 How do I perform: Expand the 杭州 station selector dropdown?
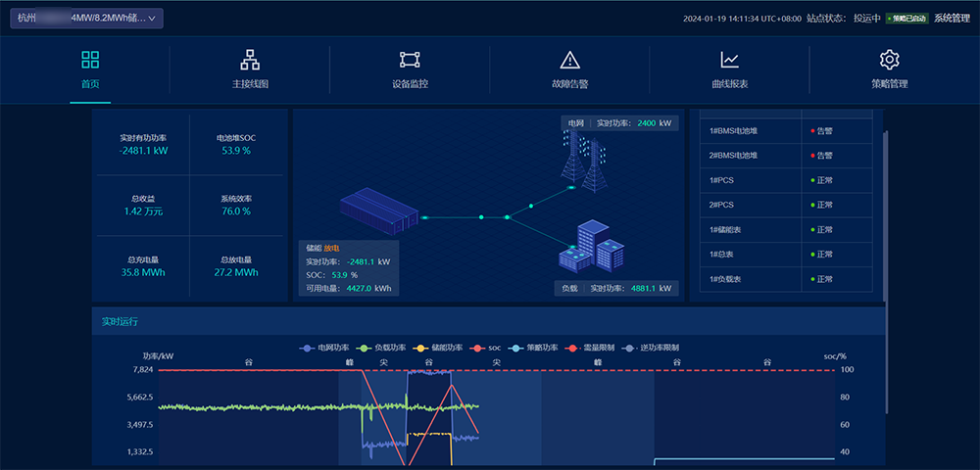[86, 18]
